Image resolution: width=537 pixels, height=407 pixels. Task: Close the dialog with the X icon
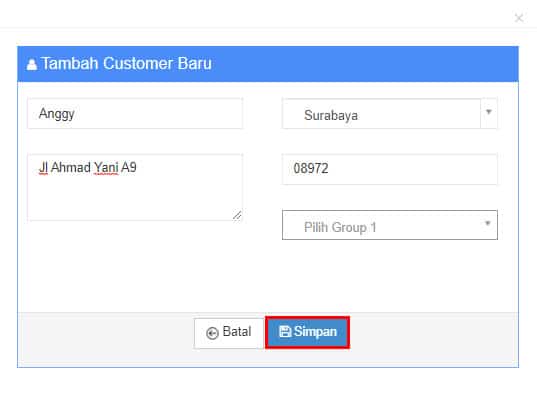(x=519, y=18)
